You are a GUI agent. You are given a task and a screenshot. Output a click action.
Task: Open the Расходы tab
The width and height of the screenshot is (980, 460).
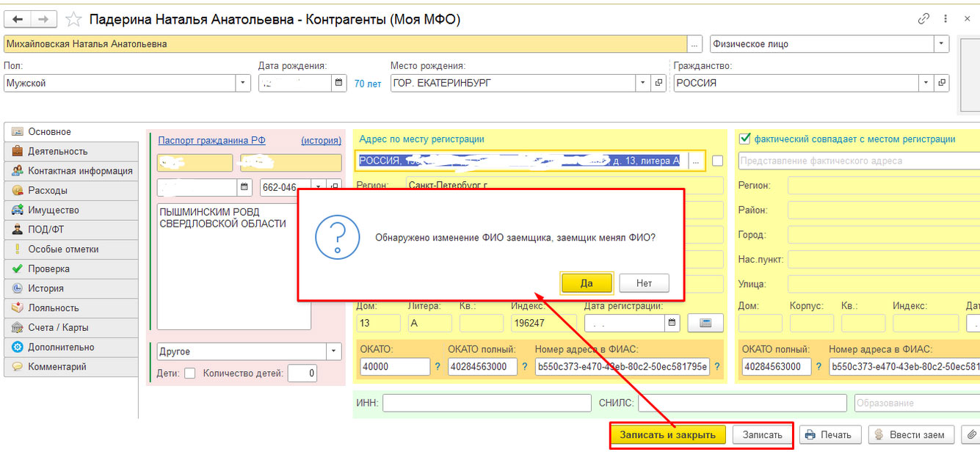pyautogui.click(x=70, y=190)
